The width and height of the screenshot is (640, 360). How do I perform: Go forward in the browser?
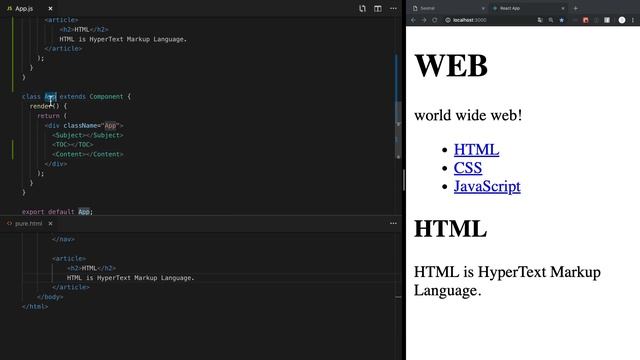click(424, 20)
